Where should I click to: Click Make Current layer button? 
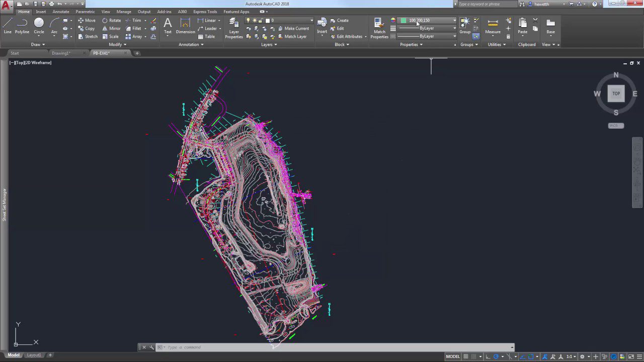pos(293,29)
